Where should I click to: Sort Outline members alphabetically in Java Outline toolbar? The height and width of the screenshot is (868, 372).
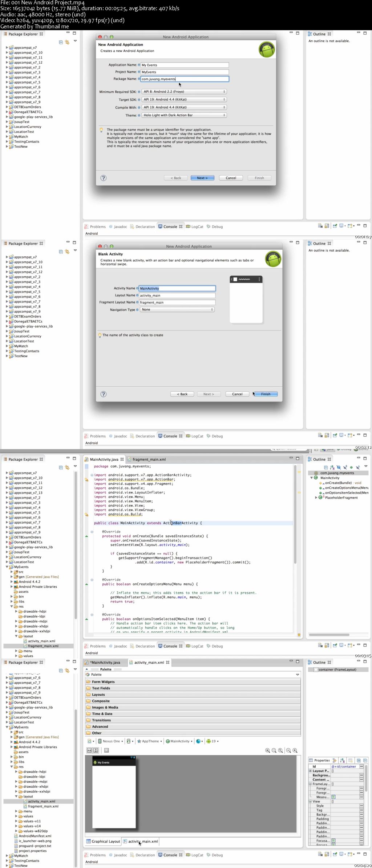tap(332, 467)
